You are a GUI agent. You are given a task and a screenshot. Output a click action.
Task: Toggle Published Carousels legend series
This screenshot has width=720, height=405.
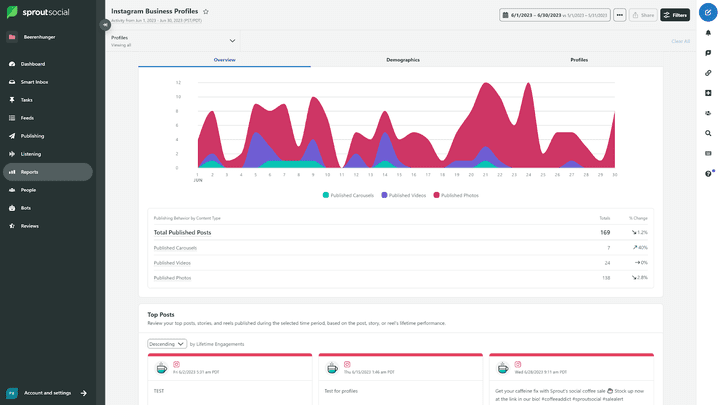[350, 195]
